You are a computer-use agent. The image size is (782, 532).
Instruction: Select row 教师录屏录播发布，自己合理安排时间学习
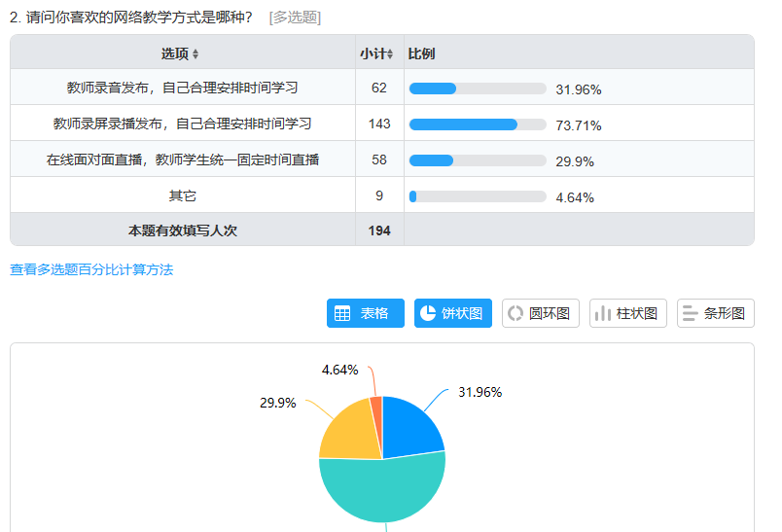[x=382, y=124]
